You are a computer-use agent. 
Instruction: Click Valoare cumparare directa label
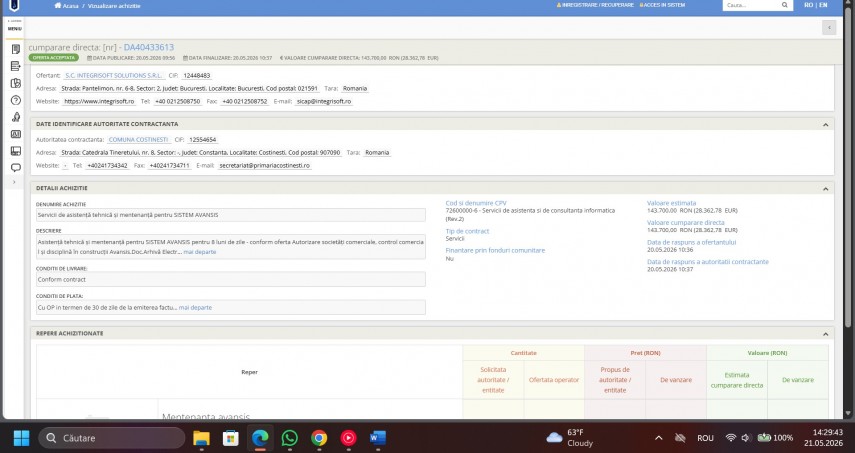(685, 222)
